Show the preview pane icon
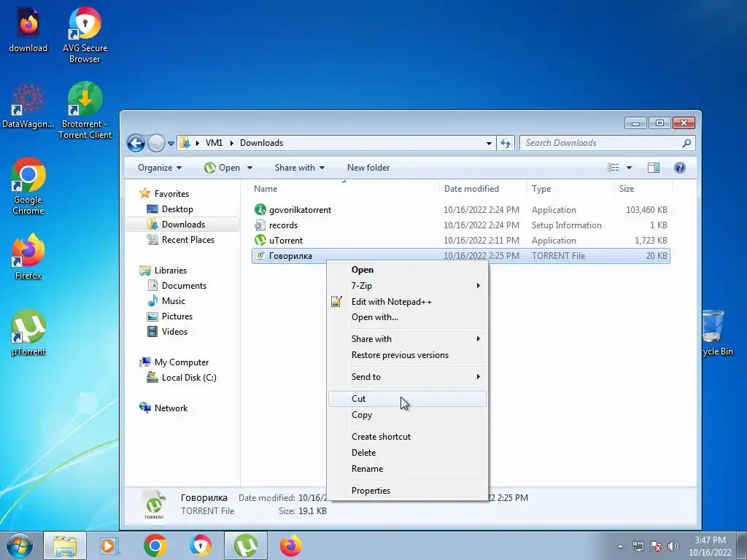 654,168
